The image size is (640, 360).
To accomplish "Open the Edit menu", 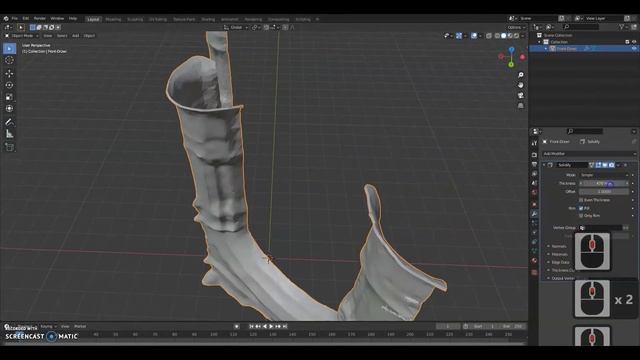I will [x=26, y=18].
